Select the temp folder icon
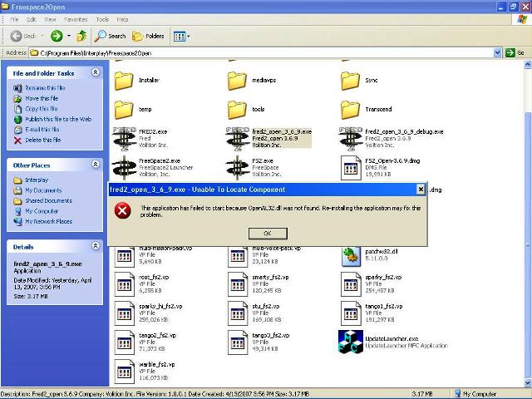The height and width of the screenshot is (399, 532). (124, 110)
